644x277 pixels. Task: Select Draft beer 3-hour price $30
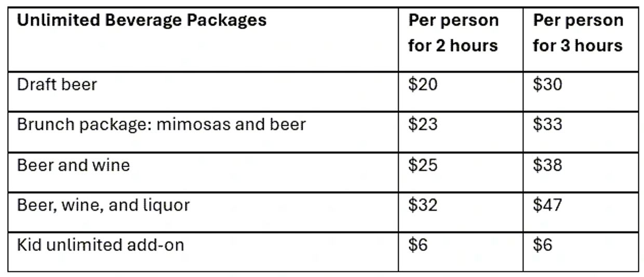pyautogui.click(x=547, y=84)
